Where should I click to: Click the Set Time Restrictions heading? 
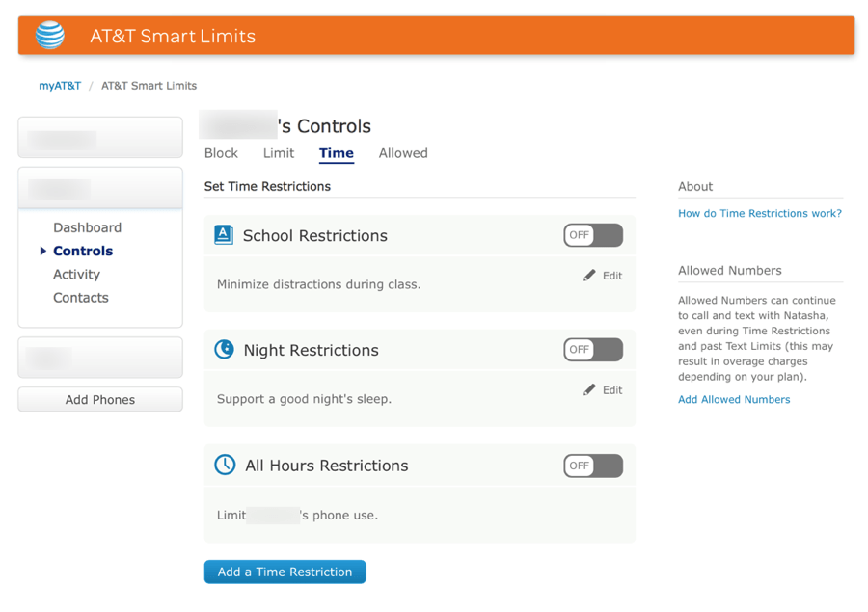tap(267, 186)
